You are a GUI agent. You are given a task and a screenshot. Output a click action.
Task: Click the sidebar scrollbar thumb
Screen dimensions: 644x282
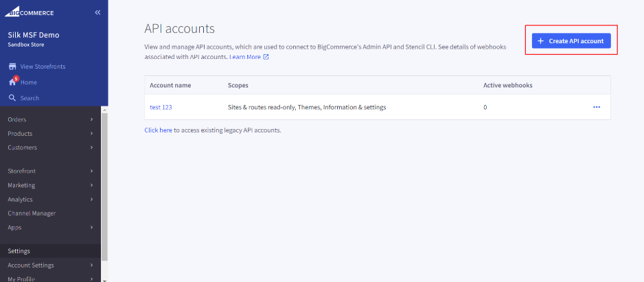click(104, 187)
